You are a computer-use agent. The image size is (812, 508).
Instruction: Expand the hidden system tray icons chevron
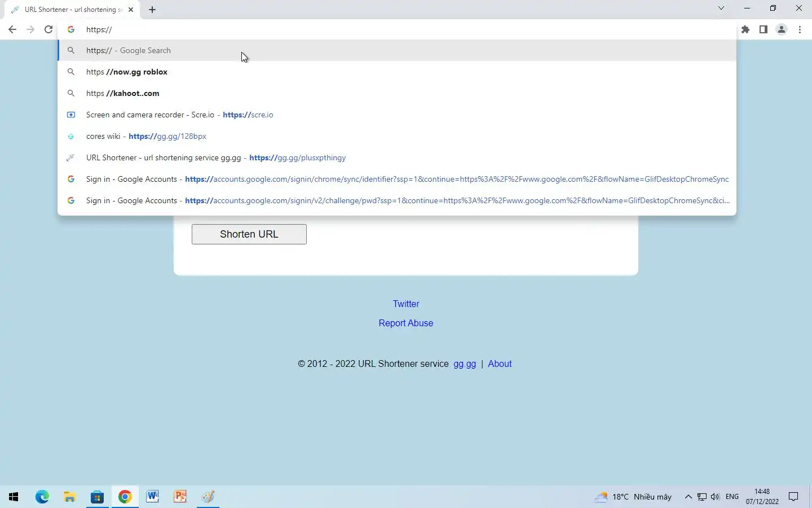(688, 497)
